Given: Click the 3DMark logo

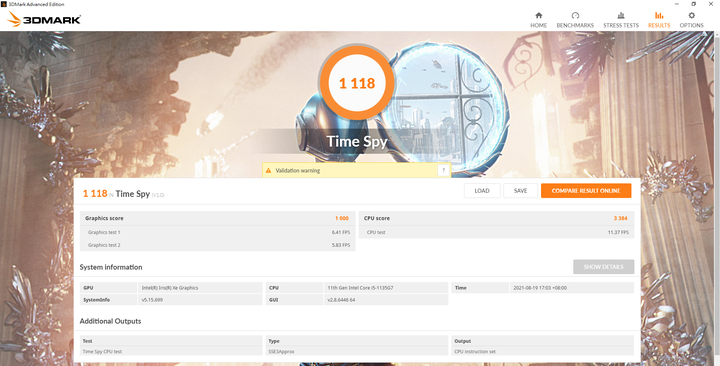Looking at the screenshot, I should 44,19.
